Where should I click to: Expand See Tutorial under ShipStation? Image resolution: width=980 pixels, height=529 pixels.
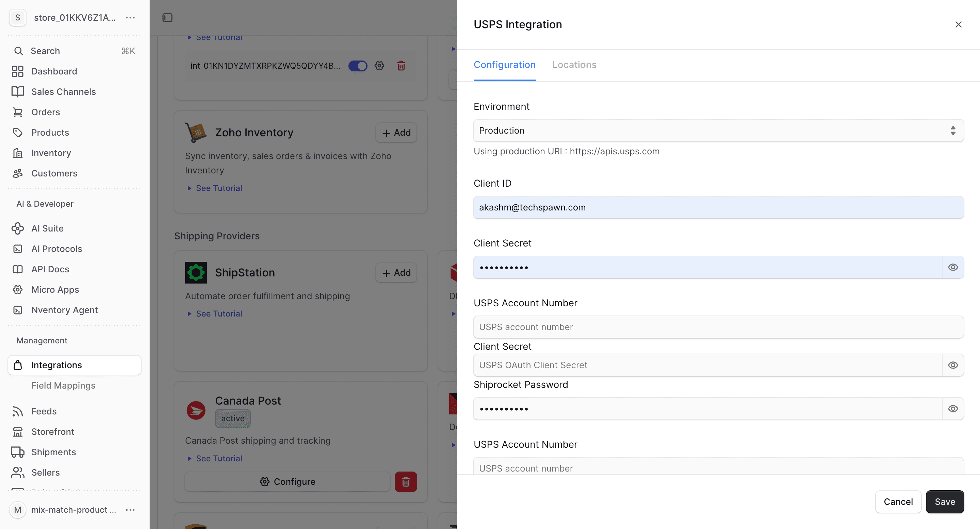(x=215, y=314)
